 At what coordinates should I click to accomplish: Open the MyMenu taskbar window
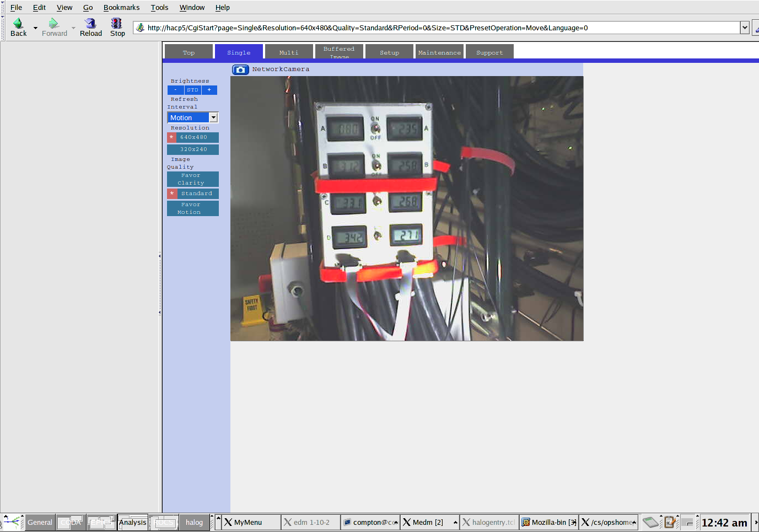pos(251,522)
